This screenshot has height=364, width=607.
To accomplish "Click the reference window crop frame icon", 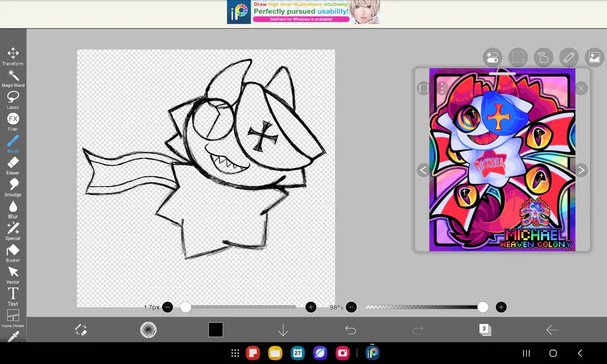I will (x=424, y=88).
